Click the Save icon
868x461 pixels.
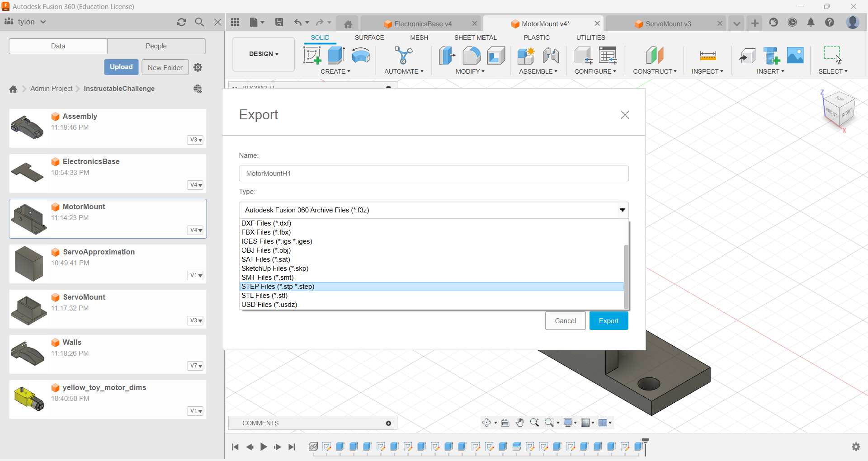[x=279, y=22]
